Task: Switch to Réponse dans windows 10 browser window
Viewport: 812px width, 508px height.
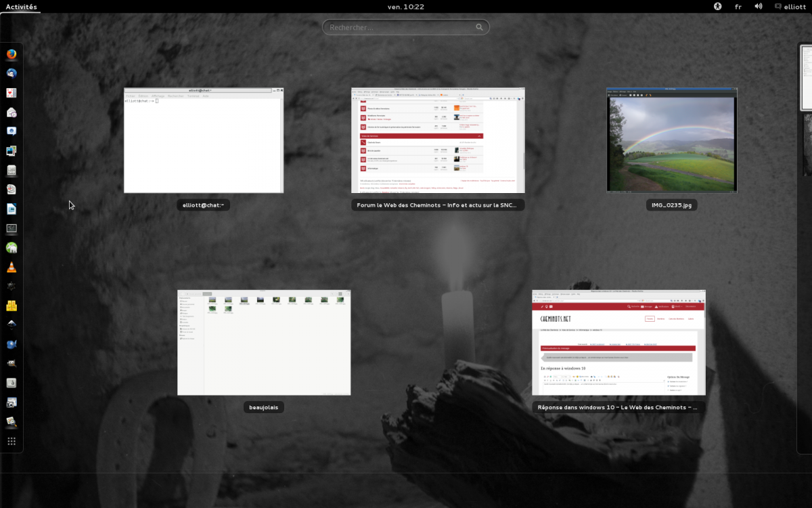Action: point(618,343)
